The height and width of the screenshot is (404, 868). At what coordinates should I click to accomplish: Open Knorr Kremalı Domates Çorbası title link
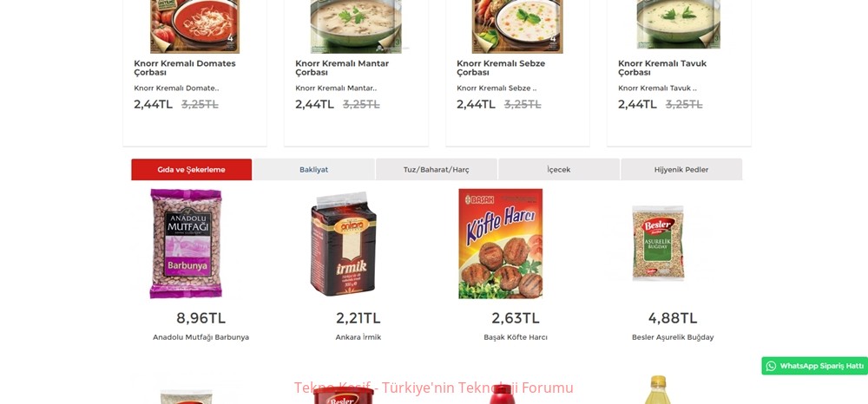185,68
